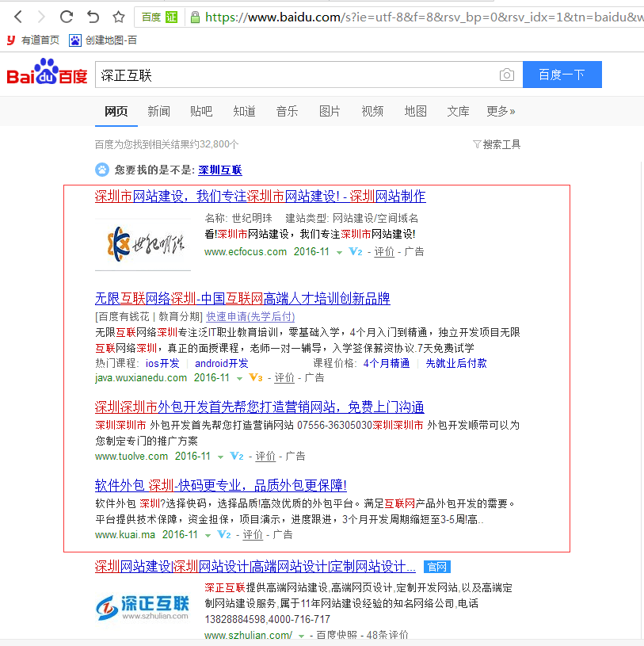The height and width of the screenshot is (646, 644).
Task: Click the 深圳互联 suggestion link
Action: point(220,170)
